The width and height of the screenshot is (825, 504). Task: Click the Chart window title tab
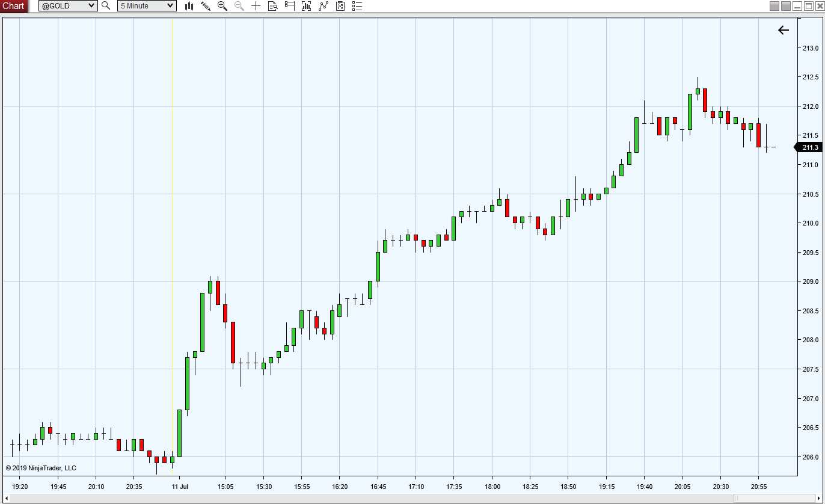click(x=14, y=6)
